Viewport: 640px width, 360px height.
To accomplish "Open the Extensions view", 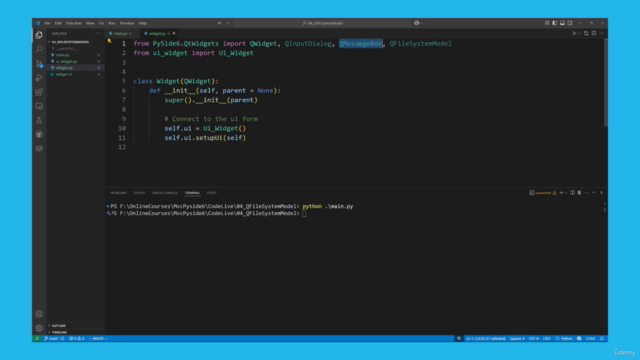I will (39, 92).
